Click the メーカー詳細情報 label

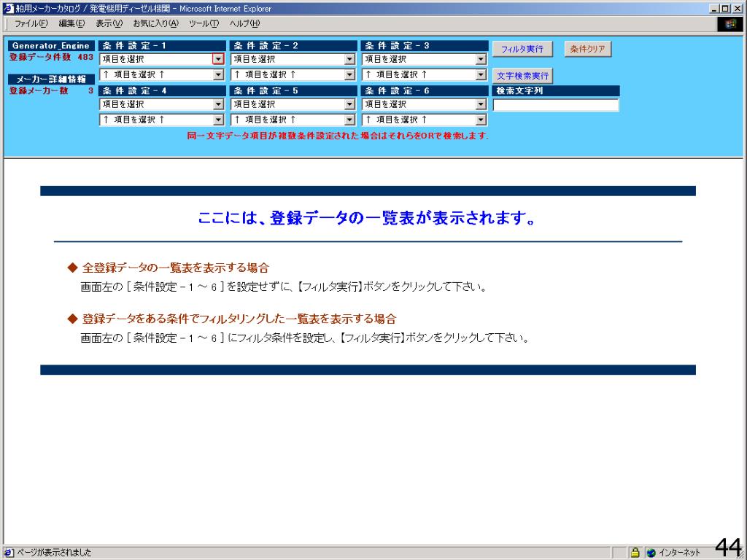pyautogui.click(x=52, y=79)
